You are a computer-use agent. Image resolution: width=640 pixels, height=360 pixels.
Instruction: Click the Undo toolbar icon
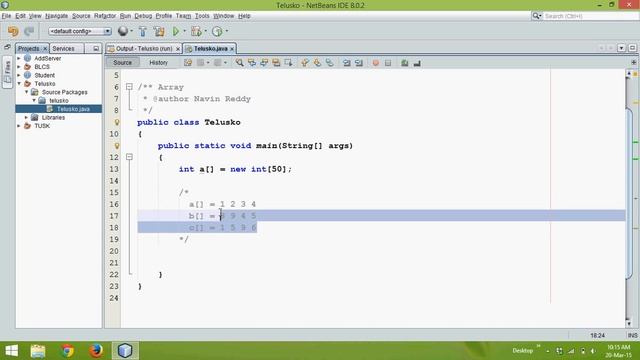click(13, 31)
